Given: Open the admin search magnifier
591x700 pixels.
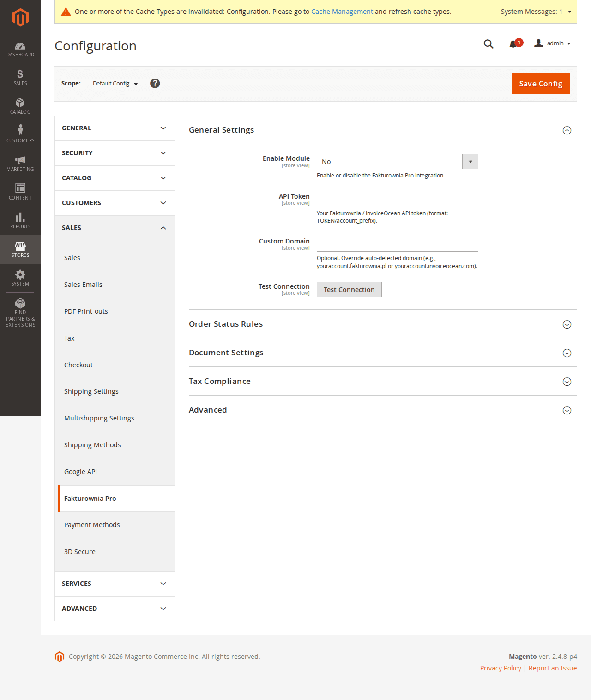Looking at the screenshot, I should click(488, 44).
